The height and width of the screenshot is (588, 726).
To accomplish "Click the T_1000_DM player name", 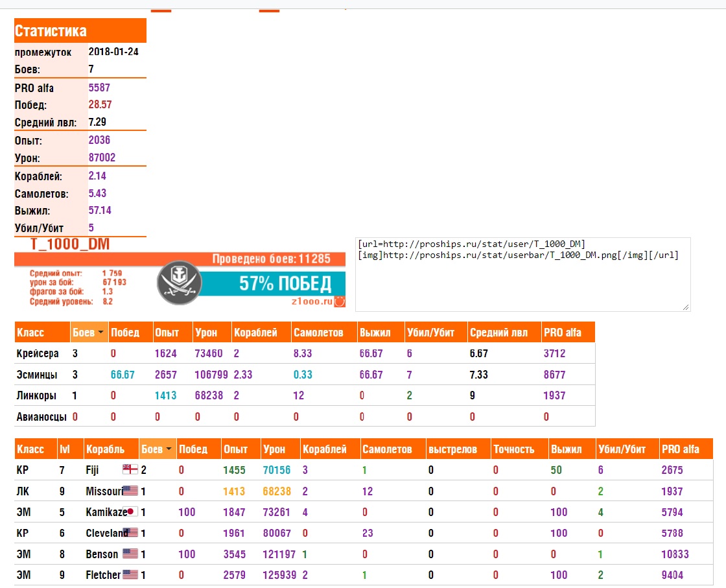I will pyautogui.click(x=70, y=244).
